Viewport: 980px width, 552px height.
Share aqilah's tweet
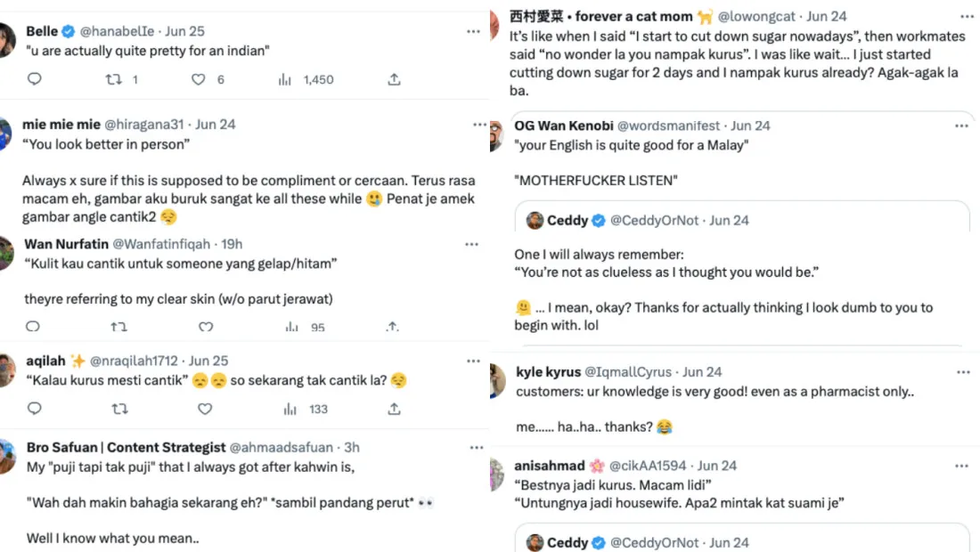point(394,409)
